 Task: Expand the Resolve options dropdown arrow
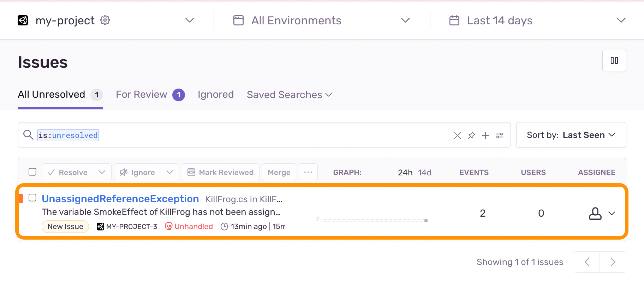coord(102,172)
